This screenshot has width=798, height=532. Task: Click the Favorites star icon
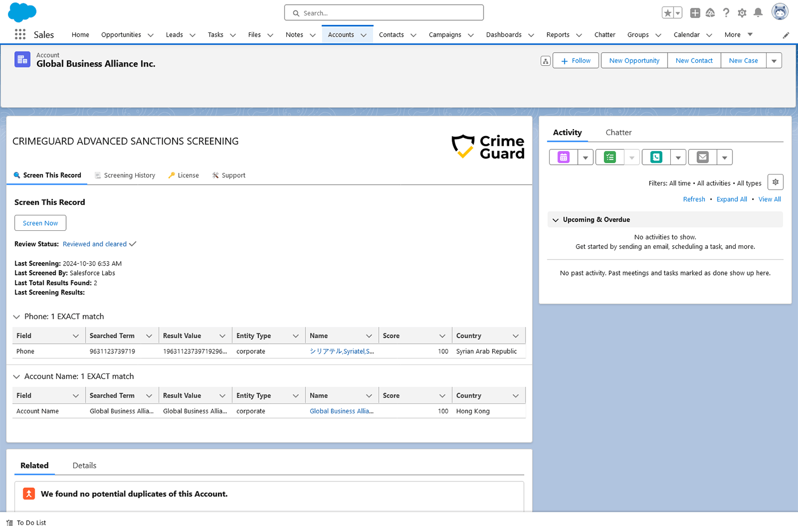tap(668, 13)
